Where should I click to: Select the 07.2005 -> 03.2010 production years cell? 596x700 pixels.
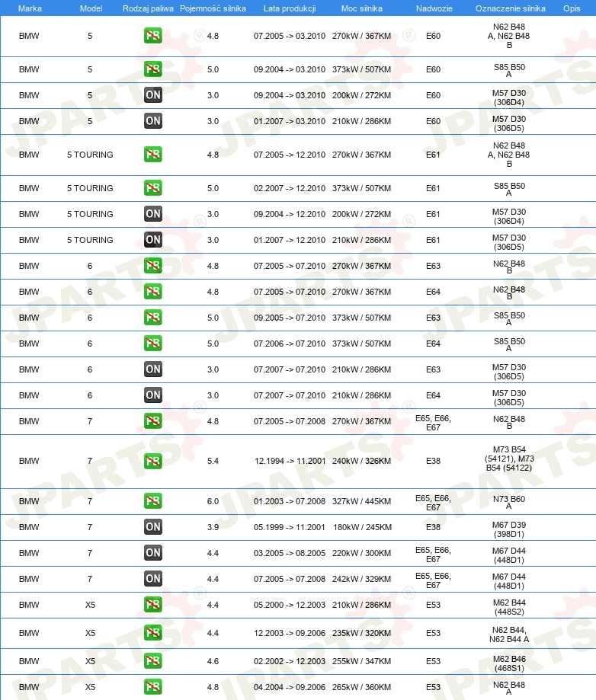click(x=290, y=36)
